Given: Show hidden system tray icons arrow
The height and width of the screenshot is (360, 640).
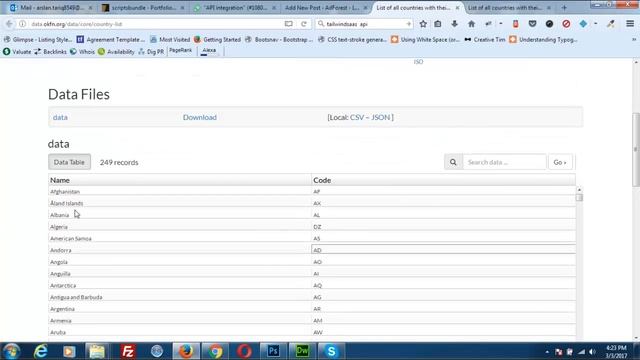Looking at the screenshot, I should pos(547,352).
